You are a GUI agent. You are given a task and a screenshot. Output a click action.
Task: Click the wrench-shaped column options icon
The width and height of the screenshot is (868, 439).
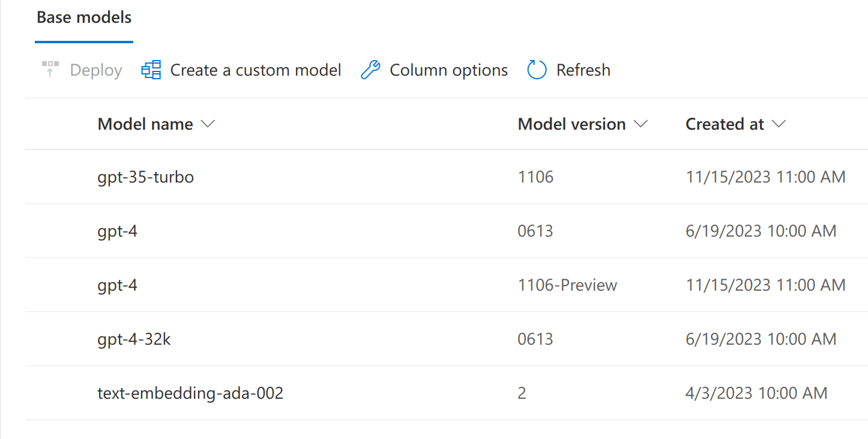370,69
